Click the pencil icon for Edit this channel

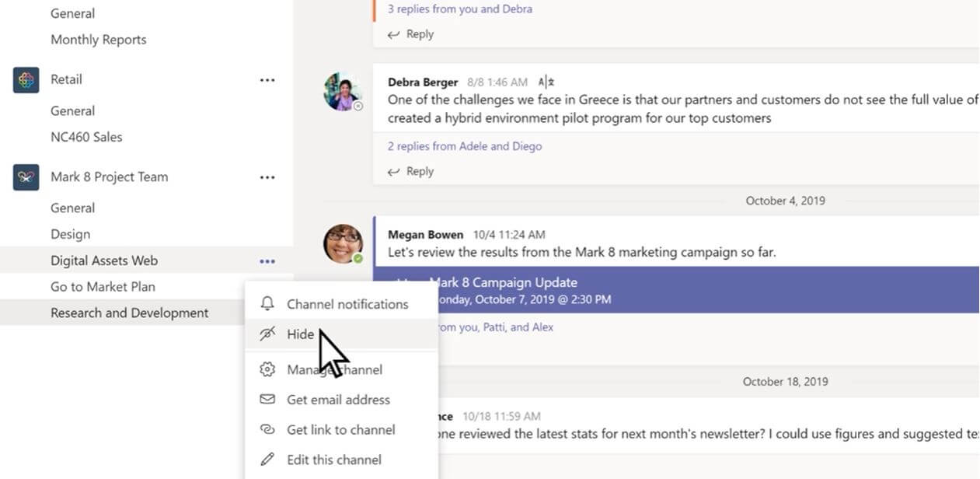[267, 460]
